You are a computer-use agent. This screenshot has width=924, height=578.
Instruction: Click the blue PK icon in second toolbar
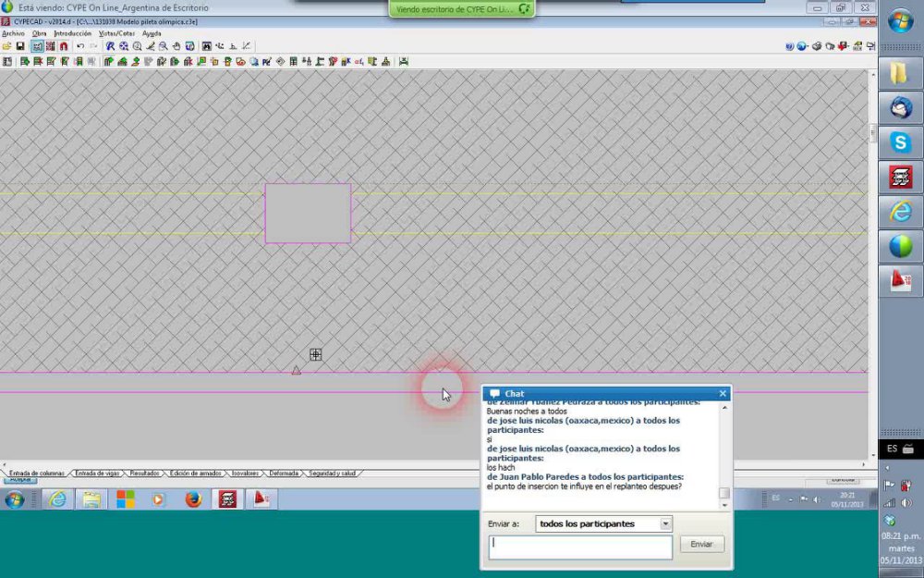tap(267, 61)
